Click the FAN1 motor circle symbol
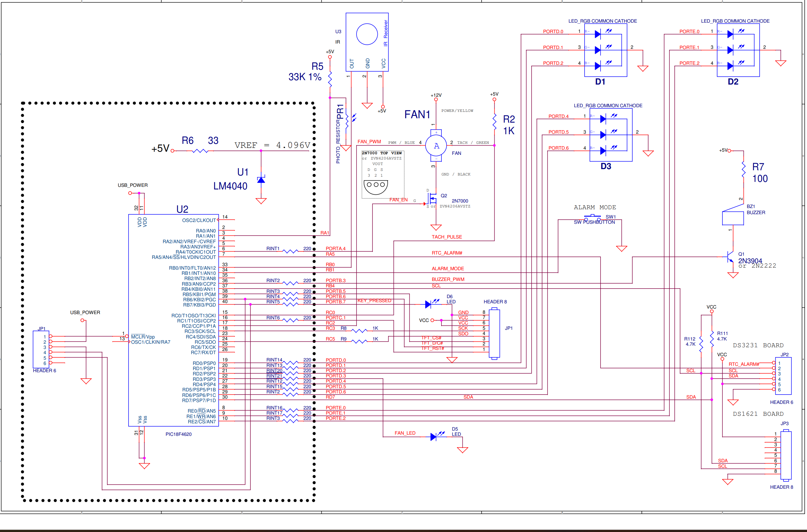This screenshot has width=807, height=532. pyautogui.click(x=436, y=146)
